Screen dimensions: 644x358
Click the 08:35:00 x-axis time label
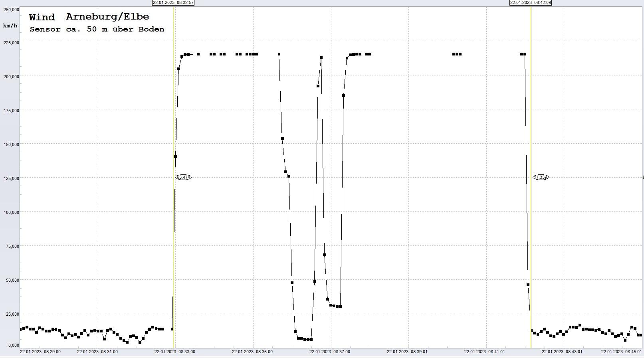coord(252,352)
